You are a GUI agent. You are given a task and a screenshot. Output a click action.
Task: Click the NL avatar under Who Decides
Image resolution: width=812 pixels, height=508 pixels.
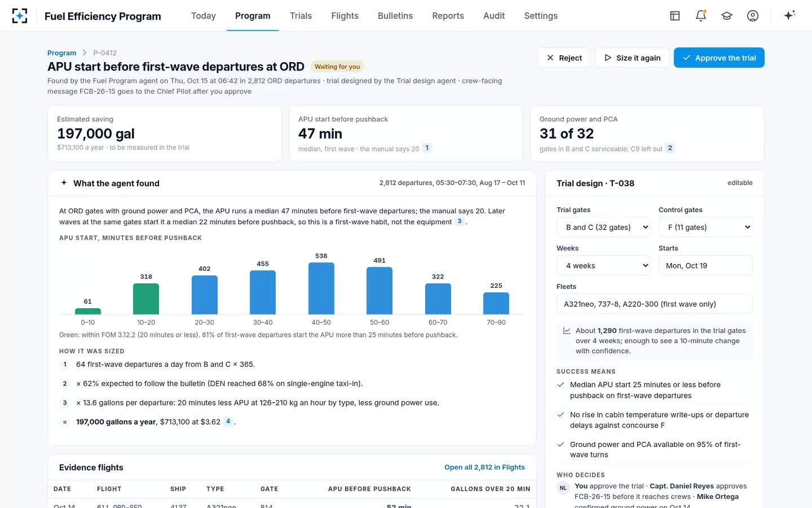coord(563,488)
